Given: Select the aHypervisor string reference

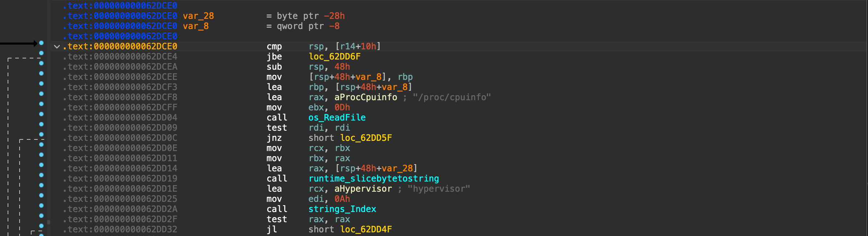Looking at the screenshot, I should pos(363,189).
